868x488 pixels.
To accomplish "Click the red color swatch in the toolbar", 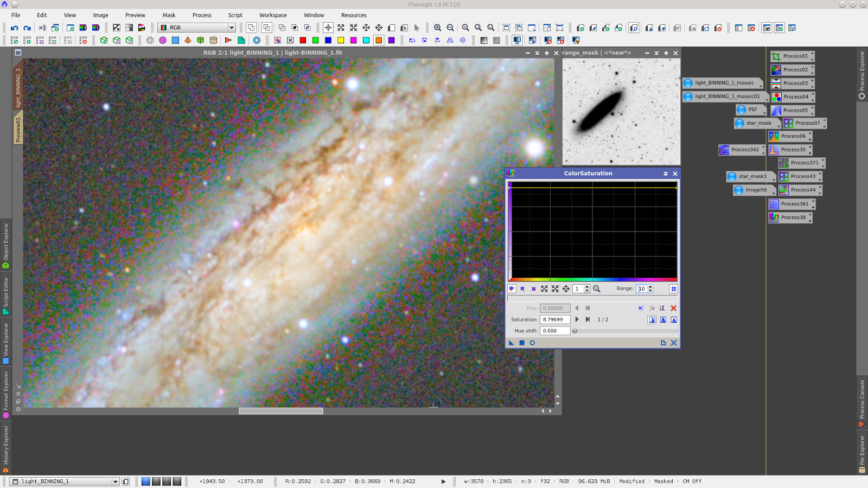I will pyautogui.click(x=302, y=40).
